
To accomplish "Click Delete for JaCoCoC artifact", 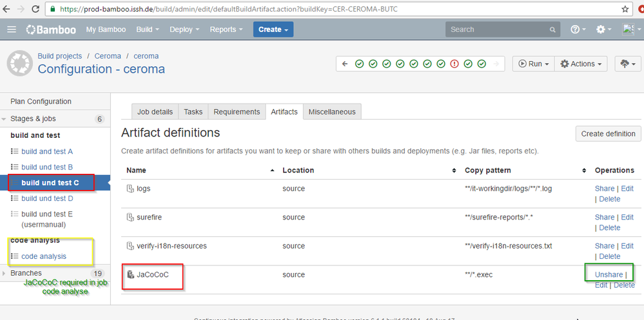I will click(624, 285).
